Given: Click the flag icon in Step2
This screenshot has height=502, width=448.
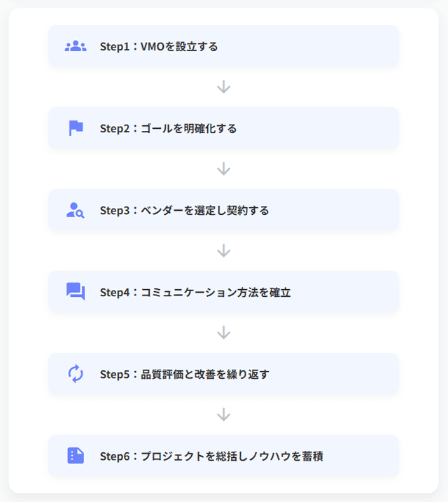Looking at the screenshot, I should 76,128.
